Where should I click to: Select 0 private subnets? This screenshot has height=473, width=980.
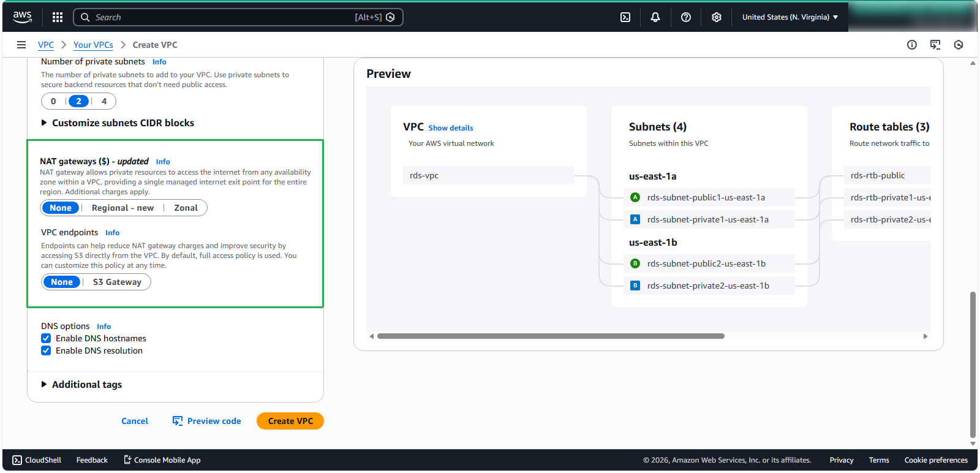click(53, 101)
